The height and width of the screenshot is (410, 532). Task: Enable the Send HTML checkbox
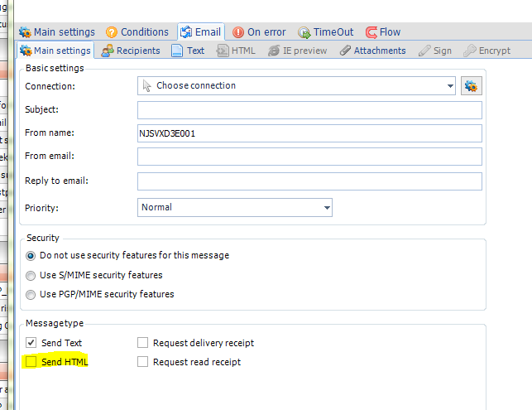coord(31,362)
